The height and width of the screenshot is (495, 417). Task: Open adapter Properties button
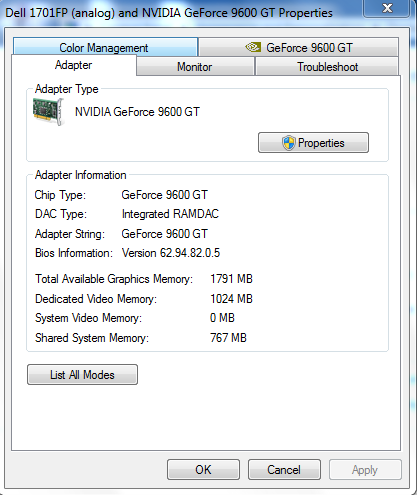coord(313,143)
